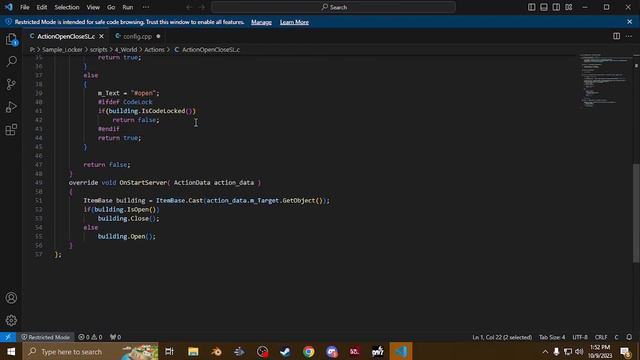Image resolution: width=640 pixels, height=360 pixels.
Task: Open Blender from the taskbar
Action: tap(216, 351)
